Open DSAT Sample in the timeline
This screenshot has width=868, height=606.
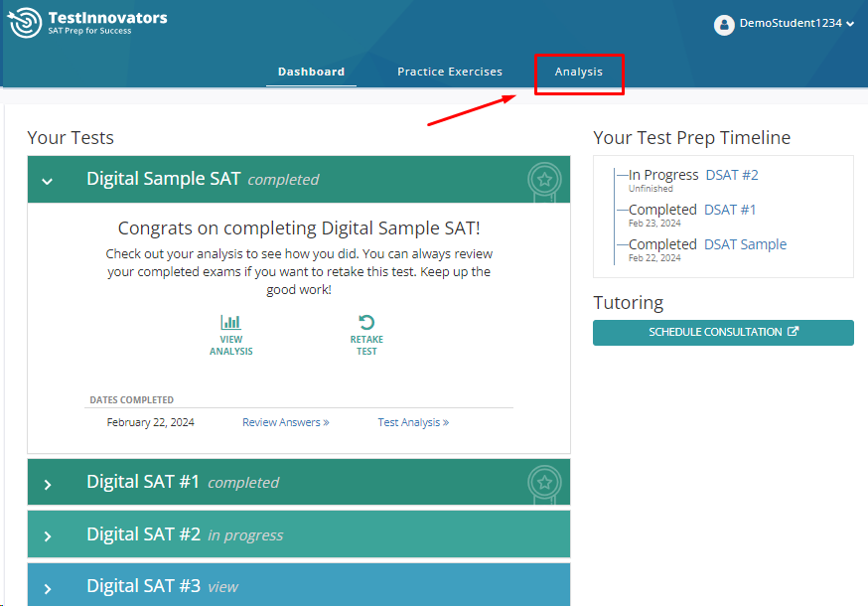tap(745, 244)
